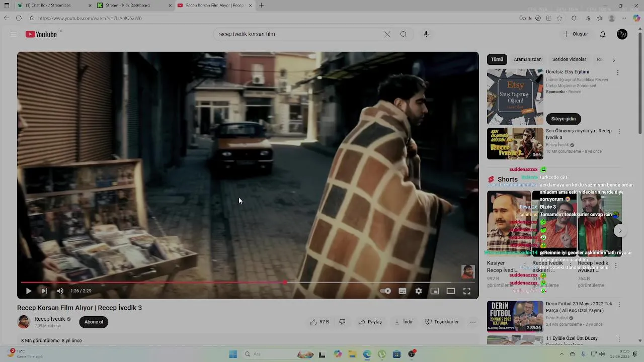Click the Siteye gidin button
644x362 pixels.
[563, 119]
